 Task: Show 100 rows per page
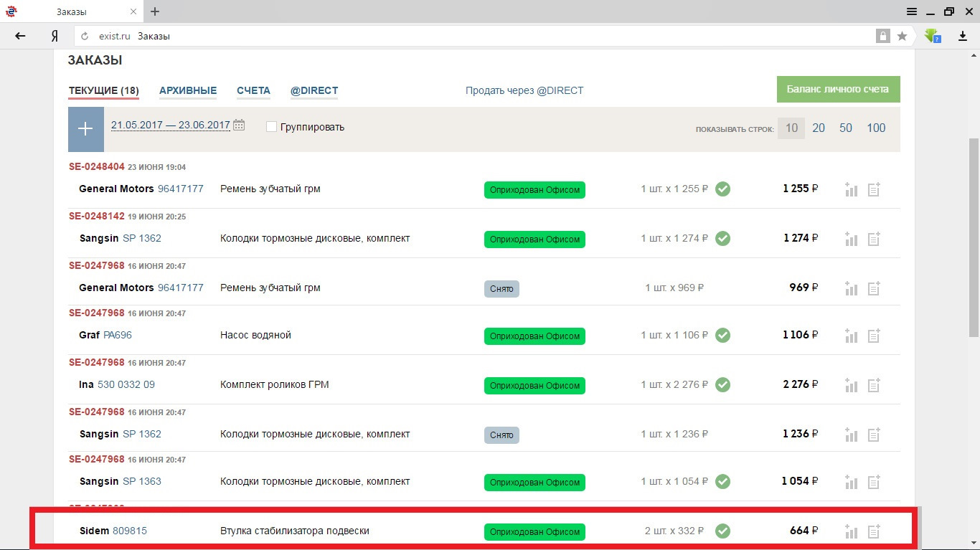[876, 128]
